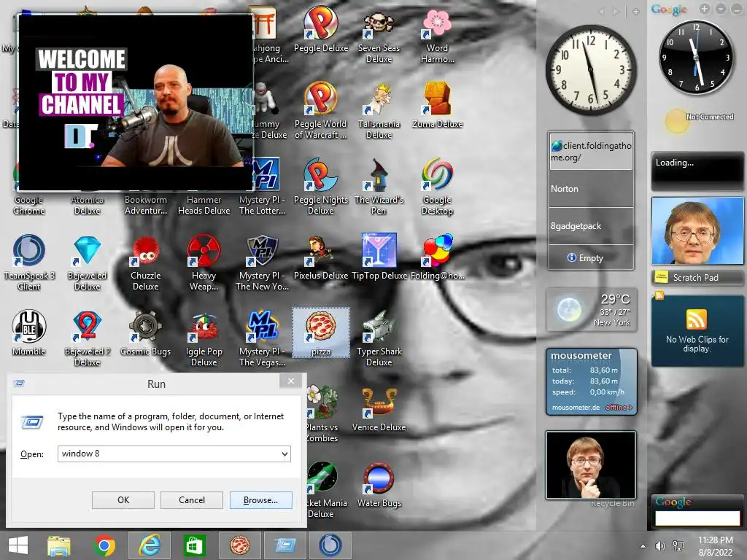Select Norton entry in gadget list

(591, 189)
